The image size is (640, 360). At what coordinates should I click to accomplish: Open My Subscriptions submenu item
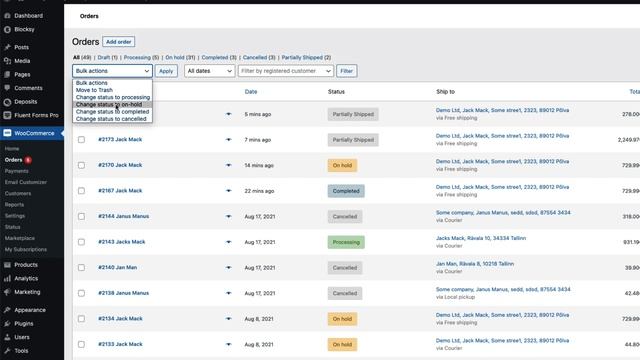tap(26, 249)
